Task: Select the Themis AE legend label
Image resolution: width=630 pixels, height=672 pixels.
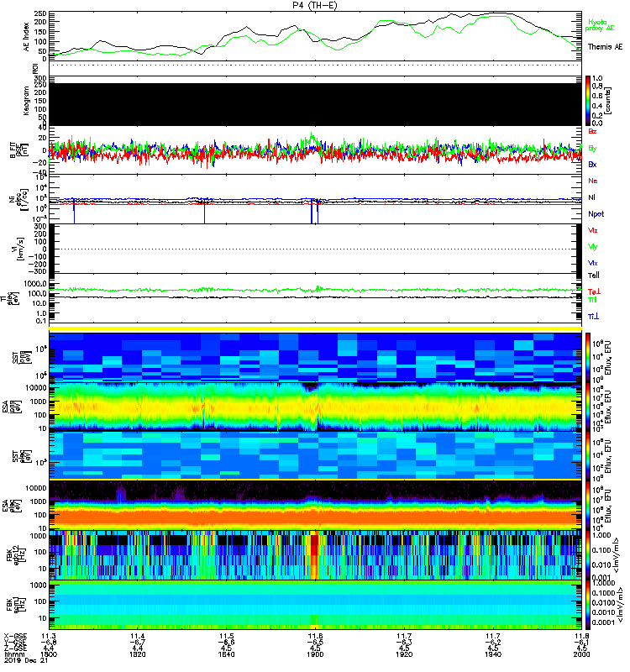Action: (x=605, y=47)
